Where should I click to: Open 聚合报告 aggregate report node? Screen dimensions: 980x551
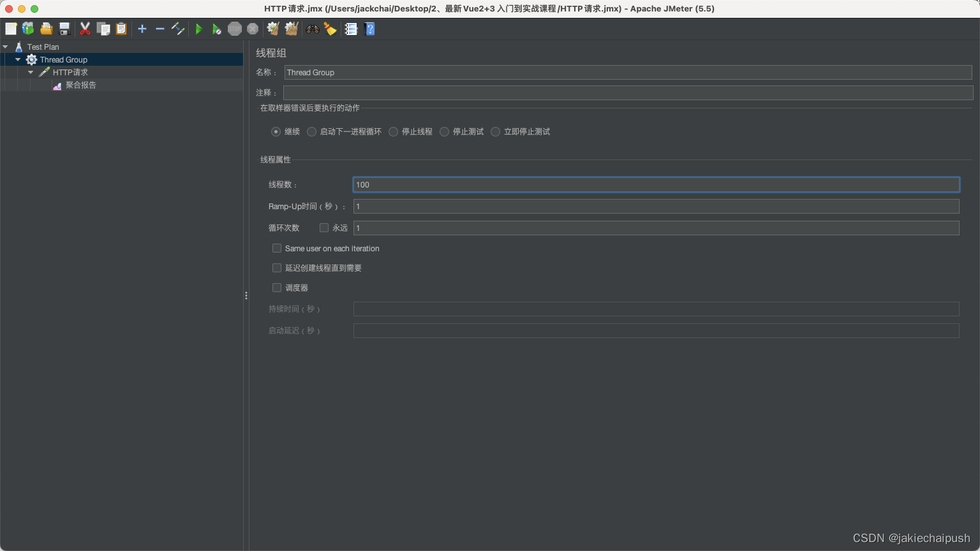coord(80,85)
